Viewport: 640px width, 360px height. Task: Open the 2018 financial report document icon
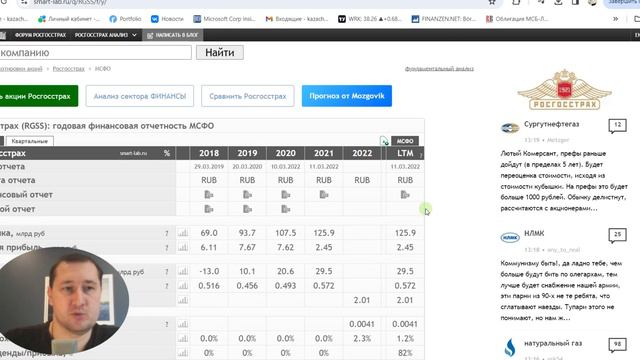pyautogui.click(x=209, y=195)
